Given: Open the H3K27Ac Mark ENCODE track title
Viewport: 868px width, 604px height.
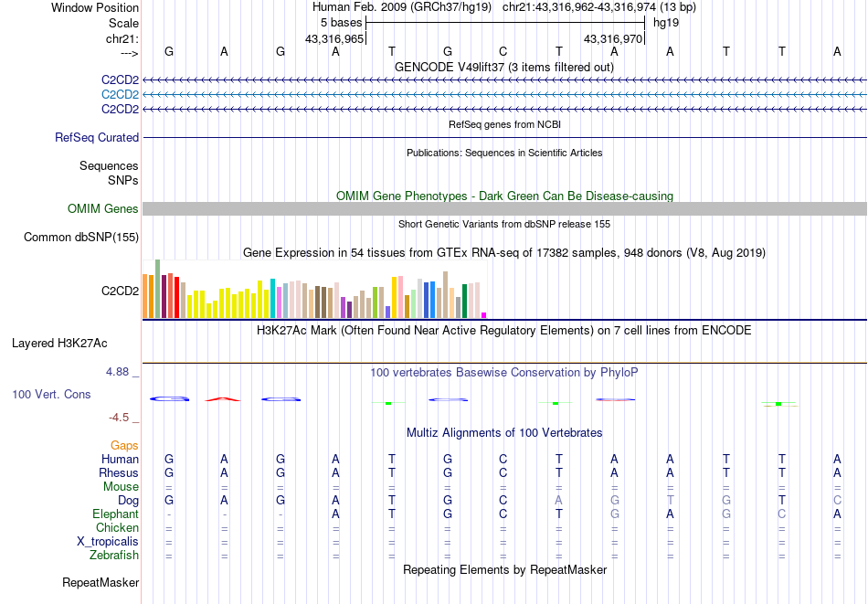Looking at the screenshot, I should click(504, 331).
